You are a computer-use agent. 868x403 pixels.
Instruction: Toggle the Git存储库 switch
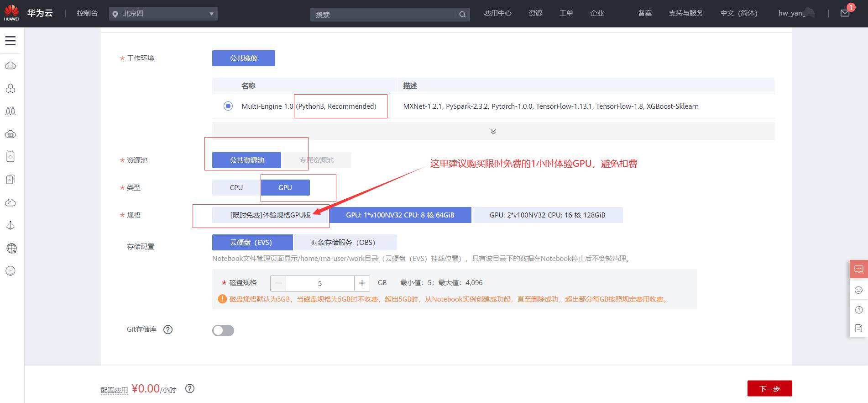click(223, 330)
